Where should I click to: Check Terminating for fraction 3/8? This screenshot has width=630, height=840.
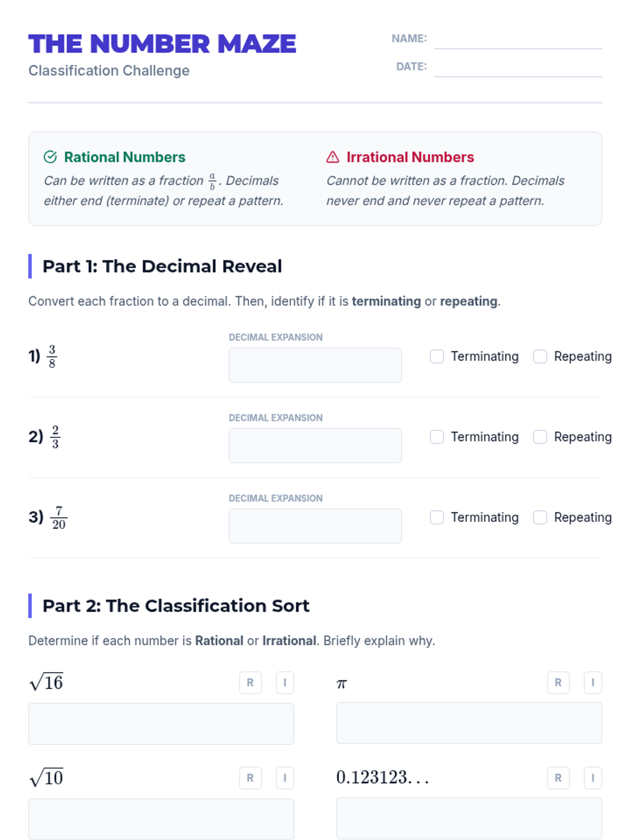click(x=437, y=356)
